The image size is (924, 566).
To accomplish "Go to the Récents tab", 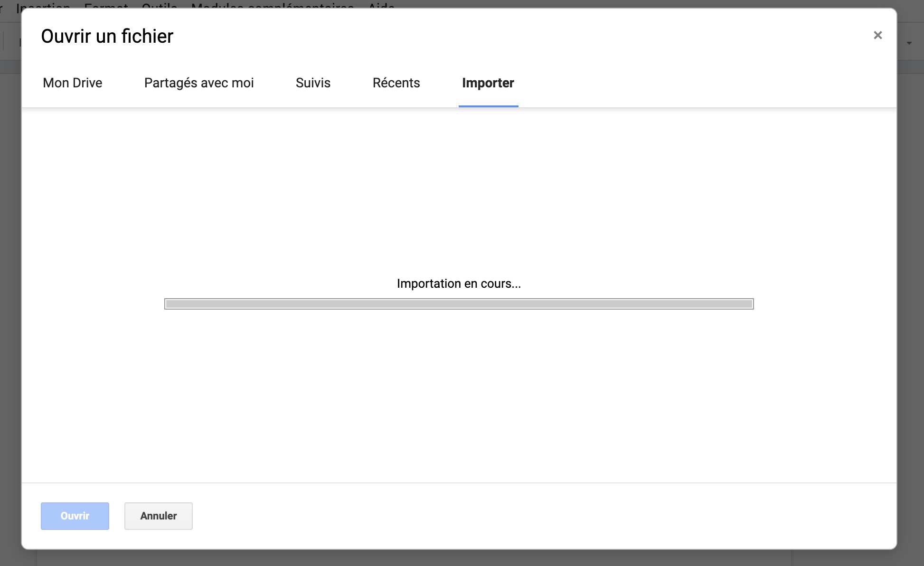I will tap(396, 83).
